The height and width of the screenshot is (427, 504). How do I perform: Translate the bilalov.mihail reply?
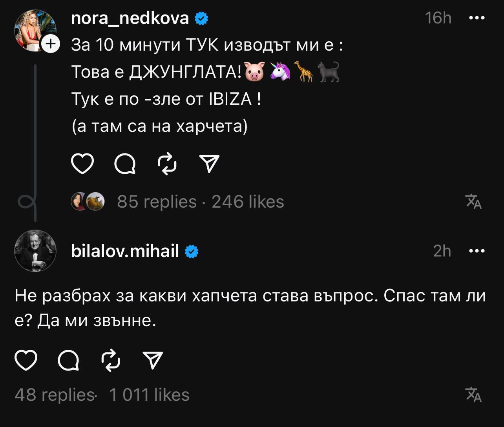[x=474, y=395]
